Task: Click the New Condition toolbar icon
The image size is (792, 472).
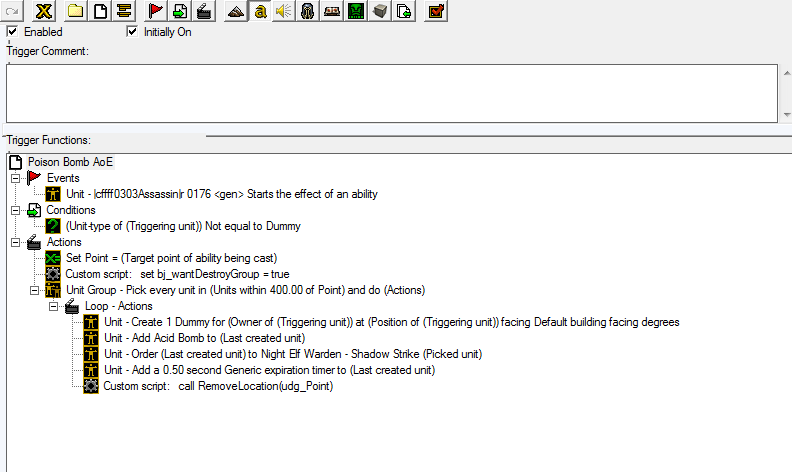Action: [x=180, y=11]
